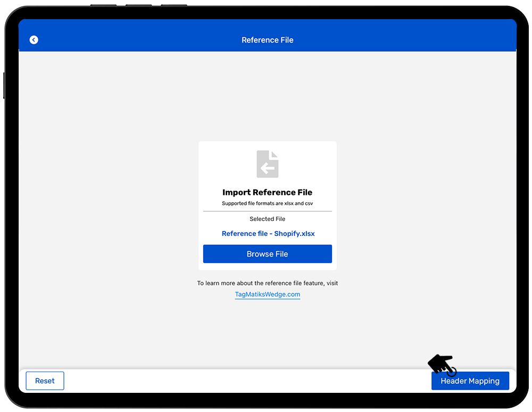Select the Reference file - Shopify.xlsx filename
The width and height of the screenshot is (532, 412).
click(268, 234)
